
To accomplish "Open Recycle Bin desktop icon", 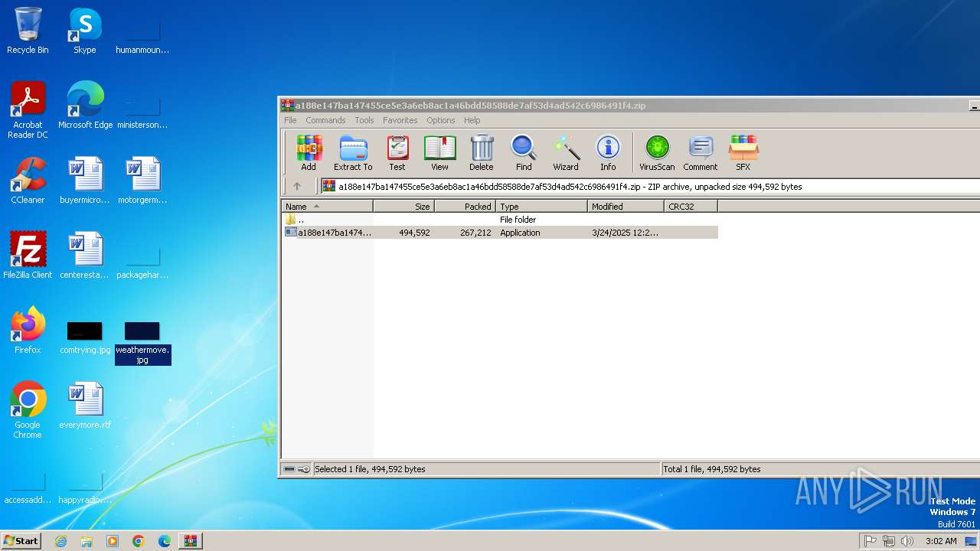I will [28, 31].
